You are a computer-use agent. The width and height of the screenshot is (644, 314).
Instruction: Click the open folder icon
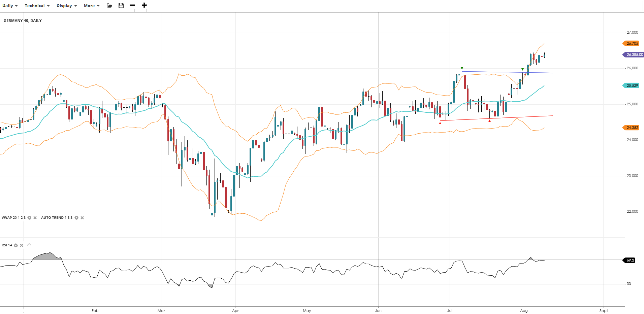click(x=109, y=5)
